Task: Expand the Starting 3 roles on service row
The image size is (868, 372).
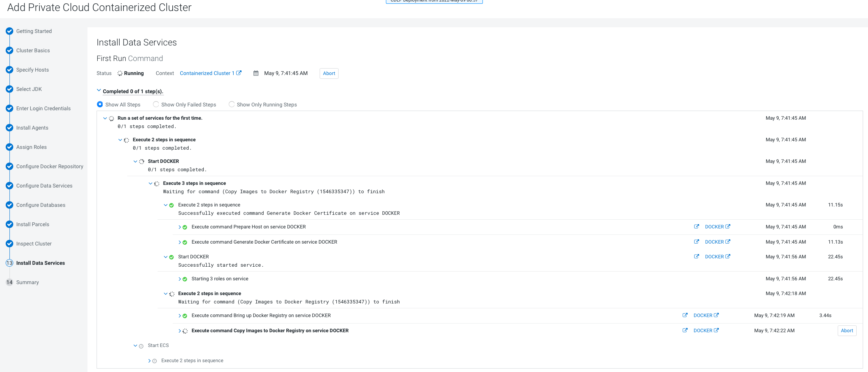Action: click(180, 279)
